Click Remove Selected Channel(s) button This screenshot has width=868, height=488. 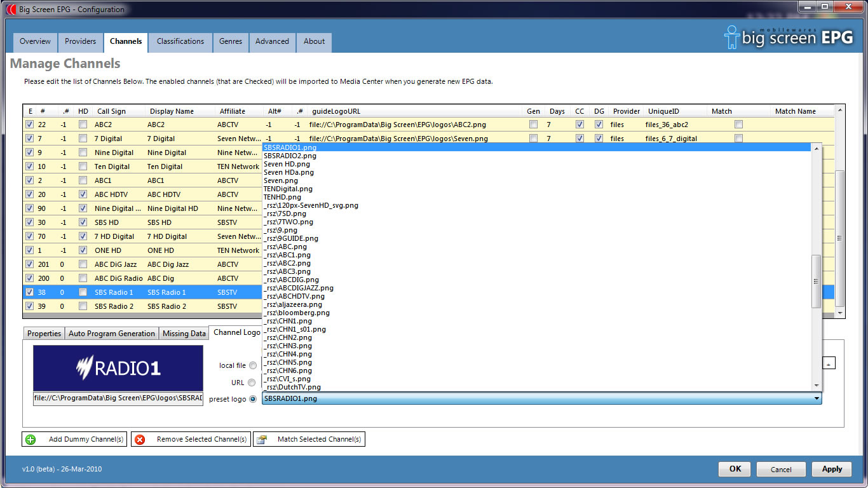coord(191,439)
